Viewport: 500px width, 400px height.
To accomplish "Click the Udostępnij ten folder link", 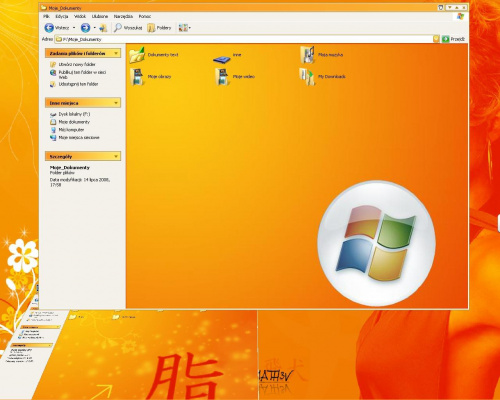I will pyautogui.click(x=78, y=84).
